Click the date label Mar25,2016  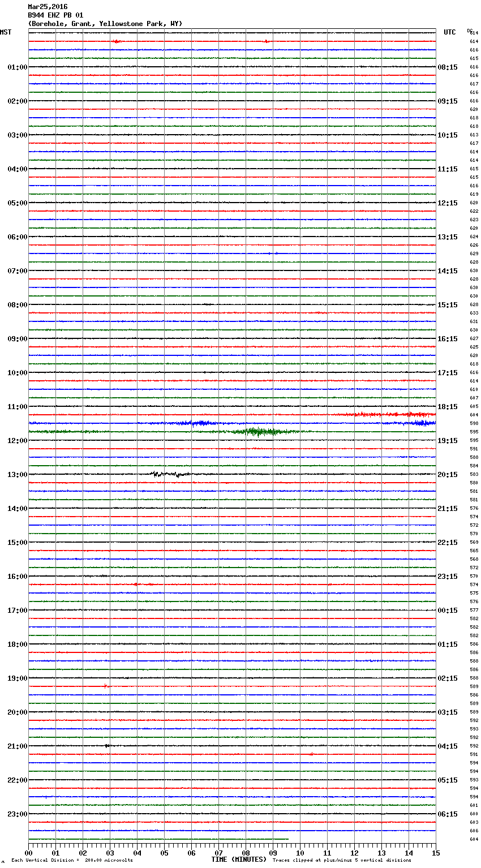48,7
